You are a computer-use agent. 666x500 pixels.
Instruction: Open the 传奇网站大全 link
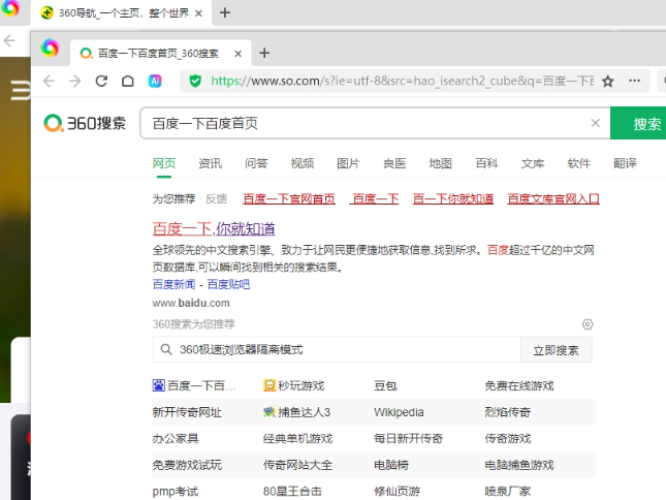298,465
